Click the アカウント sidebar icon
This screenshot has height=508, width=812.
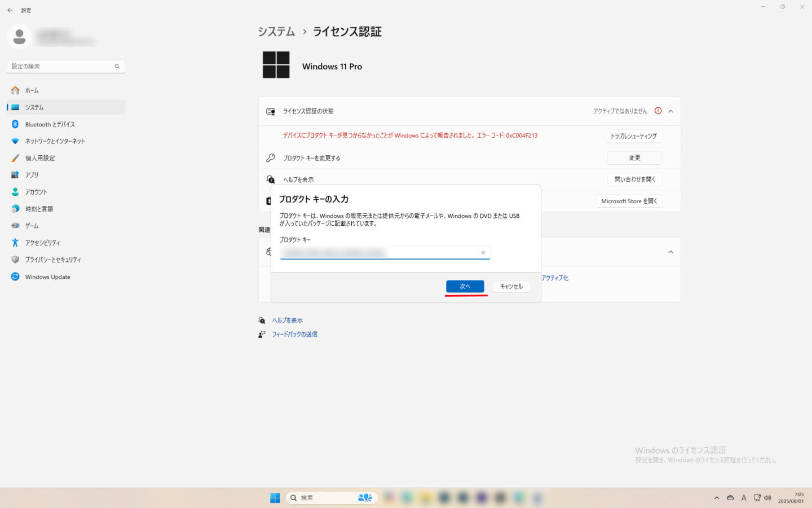[x=15, y=192]
